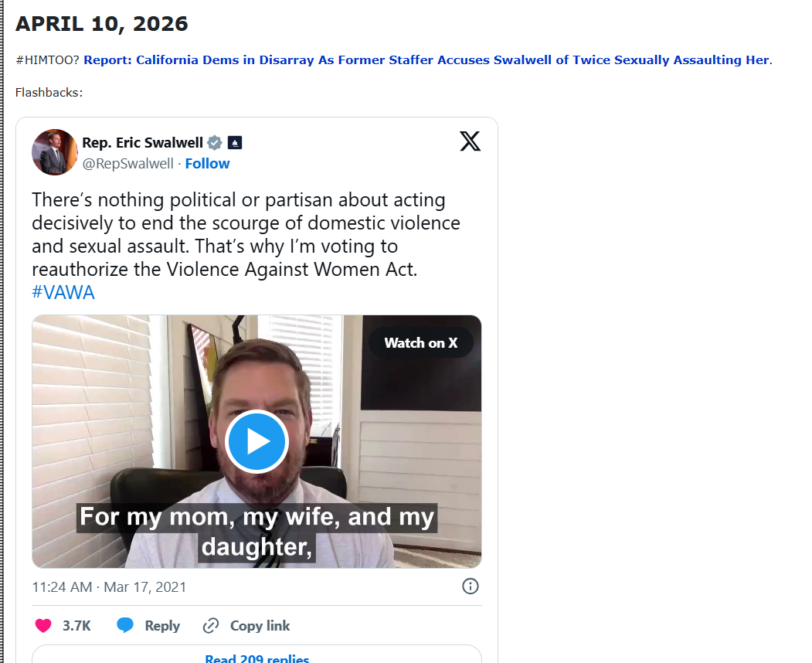
Task: Follow @RepSwalwell via the Follow link
Action: coord(207,164)
